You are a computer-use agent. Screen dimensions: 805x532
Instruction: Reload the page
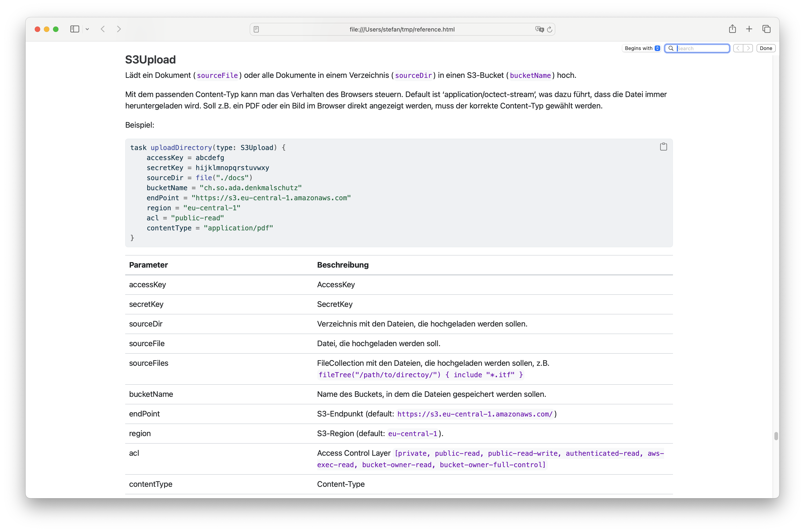(x=550, y=29)
